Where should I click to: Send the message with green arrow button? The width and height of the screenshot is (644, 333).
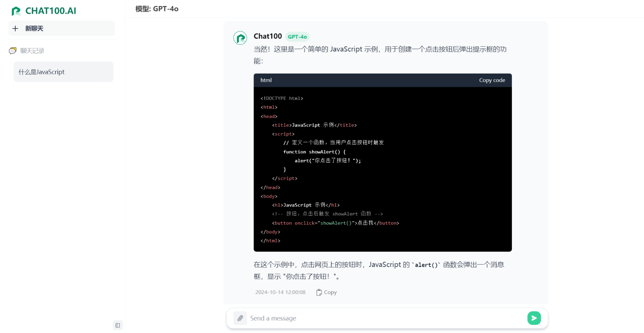(534, 318)
